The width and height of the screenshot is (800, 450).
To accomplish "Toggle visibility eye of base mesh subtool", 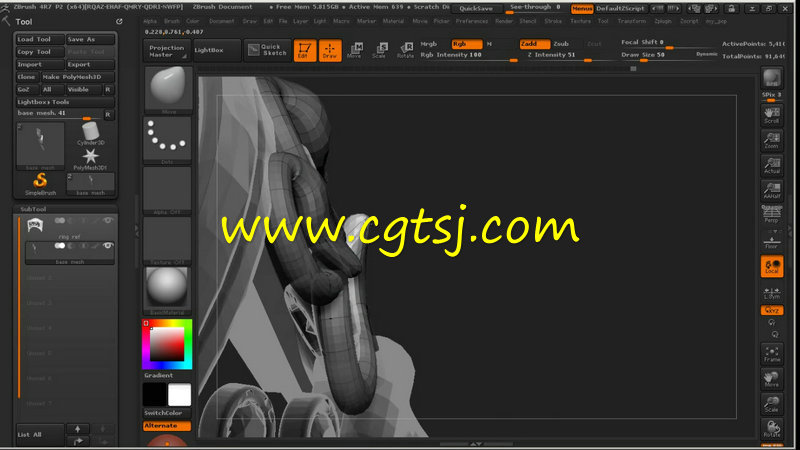I will click(108, 245).
